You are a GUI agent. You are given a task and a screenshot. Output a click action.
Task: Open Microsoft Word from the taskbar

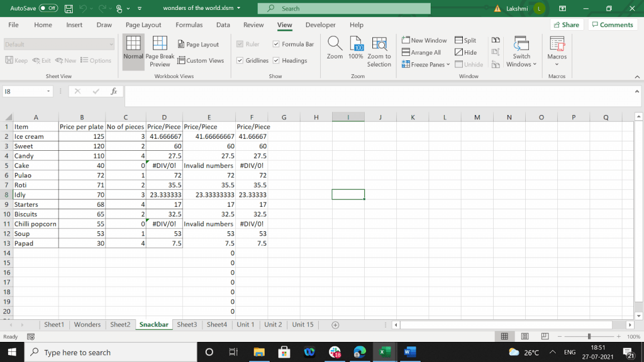[408, 352]
